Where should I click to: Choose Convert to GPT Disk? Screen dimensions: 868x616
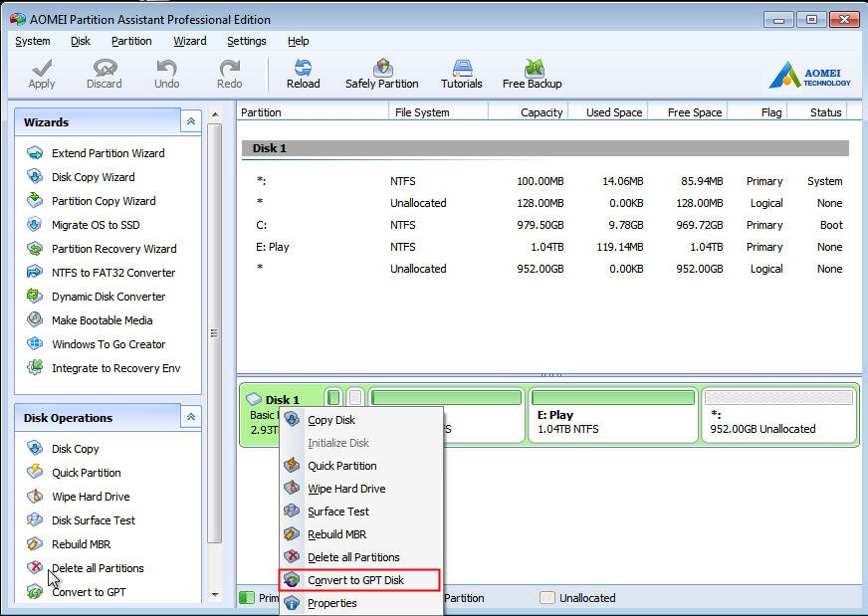(359, 580)
